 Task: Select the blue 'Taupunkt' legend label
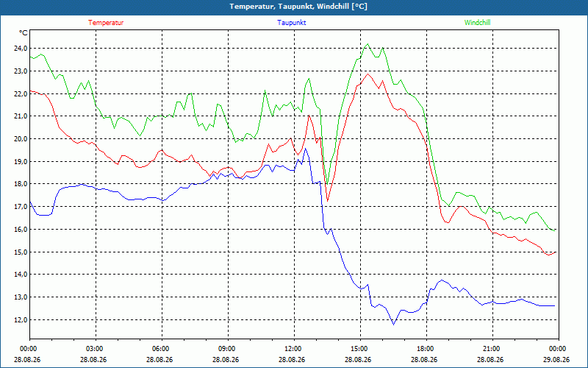coord(291,23)
